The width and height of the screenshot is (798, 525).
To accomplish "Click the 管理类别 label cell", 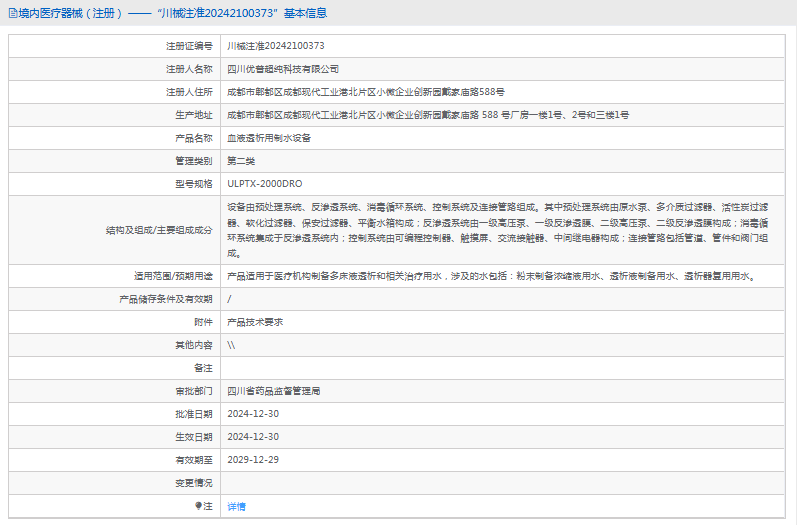I will [x=115, y=161].
